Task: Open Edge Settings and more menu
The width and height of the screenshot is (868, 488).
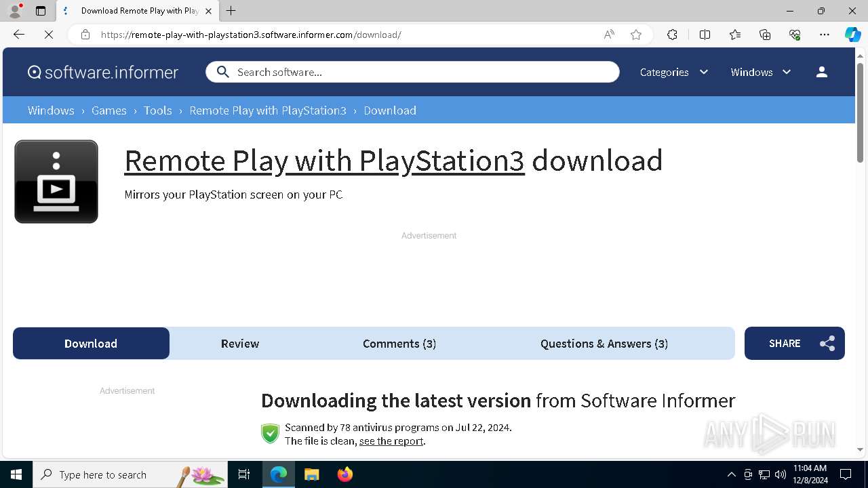Action: pyautogui.click(x=825, y=35)
